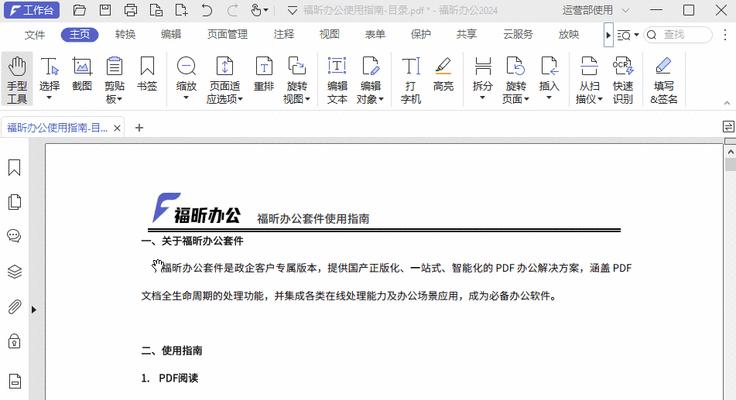Open the 缩放 zoom dropdown
The height and width of the screenshot is (400, 736).
tap(186, 78)
